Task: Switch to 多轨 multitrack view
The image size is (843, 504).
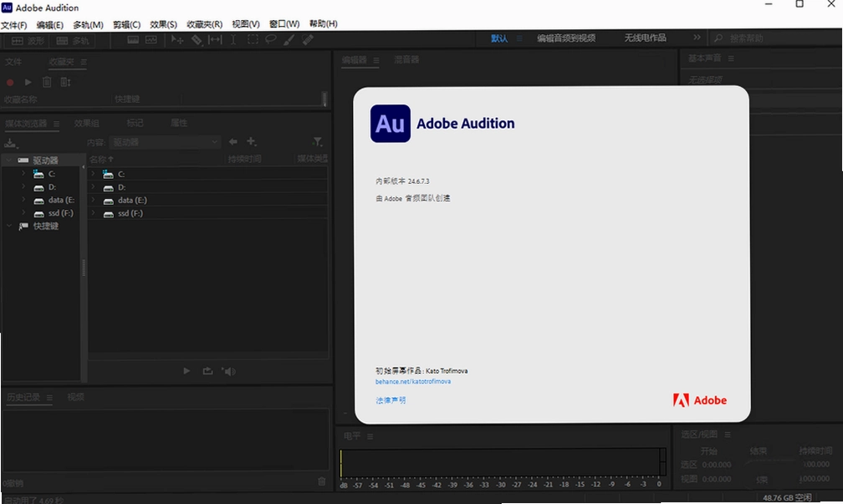Action: pyautogui.click(x=73, y=41)
